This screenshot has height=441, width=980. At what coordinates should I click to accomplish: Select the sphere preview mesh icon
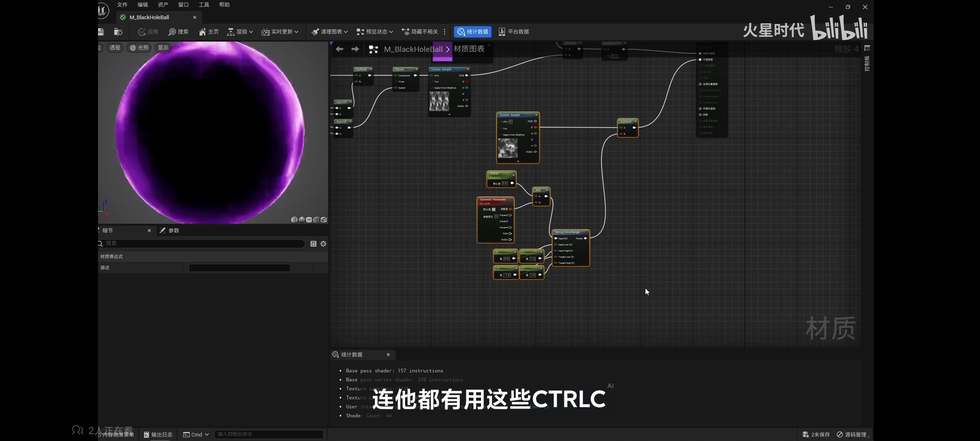[301, 220]
